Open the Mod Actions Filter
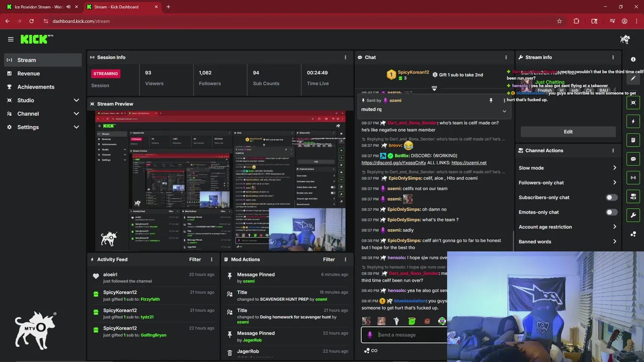The image size is (644, 362). coord(329,259)
